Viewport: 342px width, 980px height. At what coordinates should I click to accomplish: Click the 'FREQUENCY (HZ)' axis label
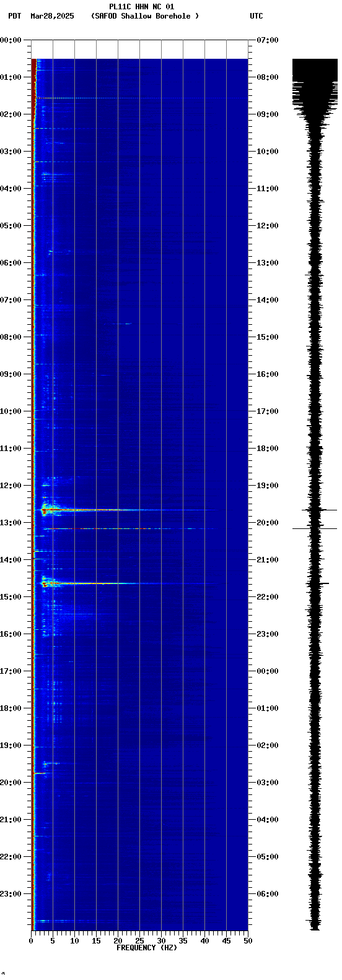pos(147,948)
